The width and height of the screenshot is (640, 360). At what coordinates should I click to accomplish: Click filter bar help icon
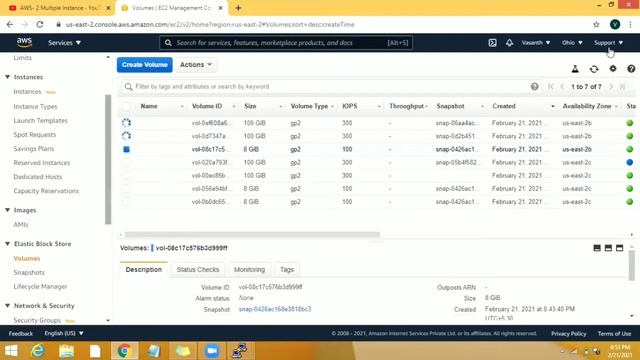(x=534, y=87)
